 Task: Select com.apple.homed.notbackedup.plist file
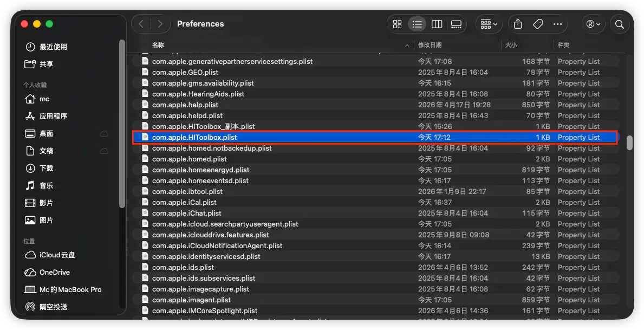375,148
